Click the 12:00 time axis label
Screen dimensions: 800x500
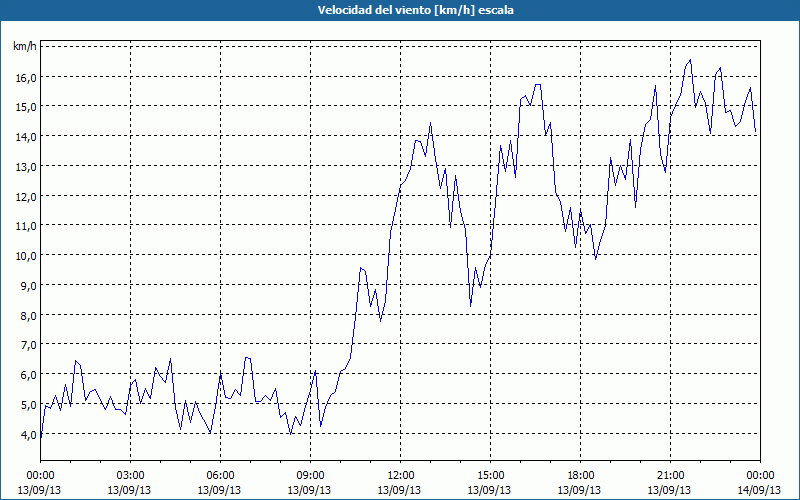401,476
